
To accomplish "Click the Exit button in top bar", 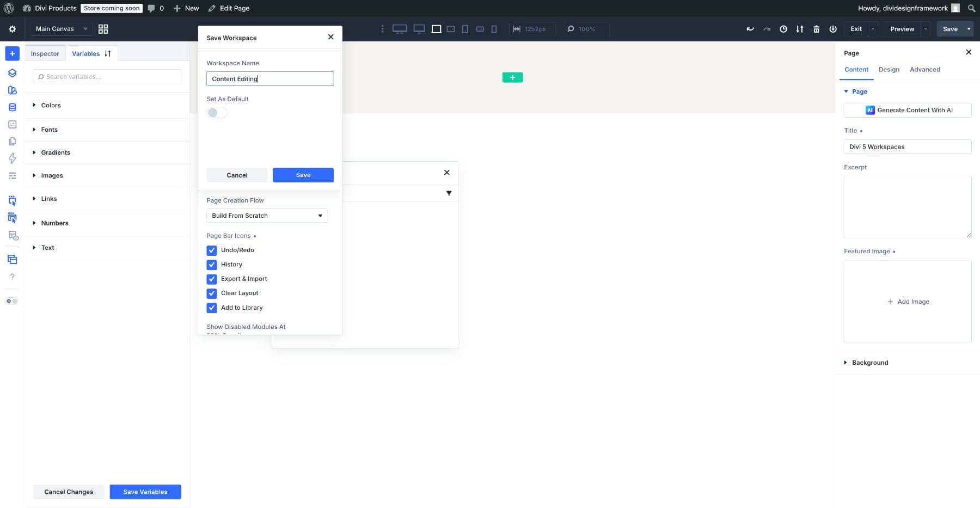I will (856, 29).
